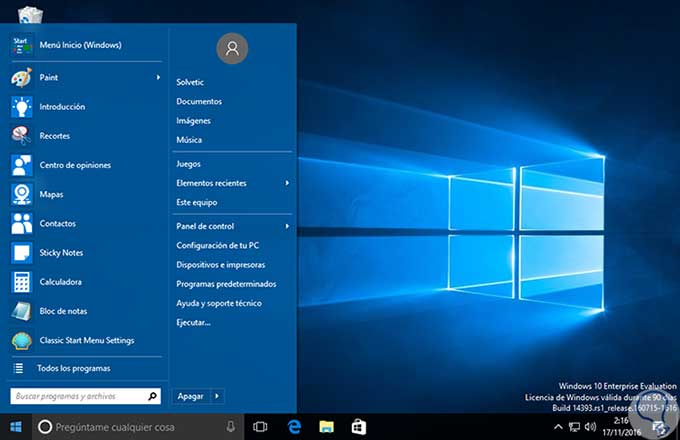Click the Sticky Notes label
This screenshot has width=680, height=440.
[61, 253]
